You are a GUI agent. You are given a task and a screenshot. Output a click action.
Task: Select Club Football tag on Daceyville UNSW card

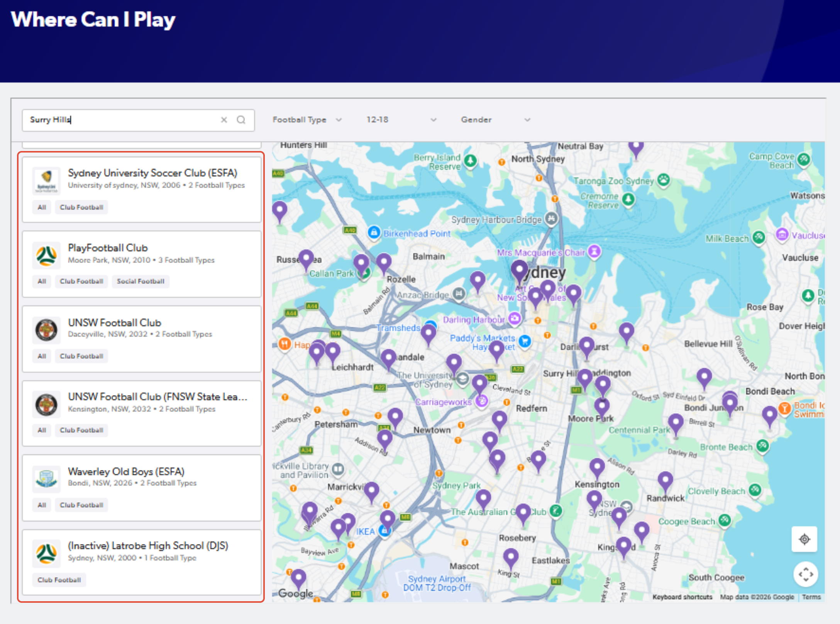pos(81,356)
